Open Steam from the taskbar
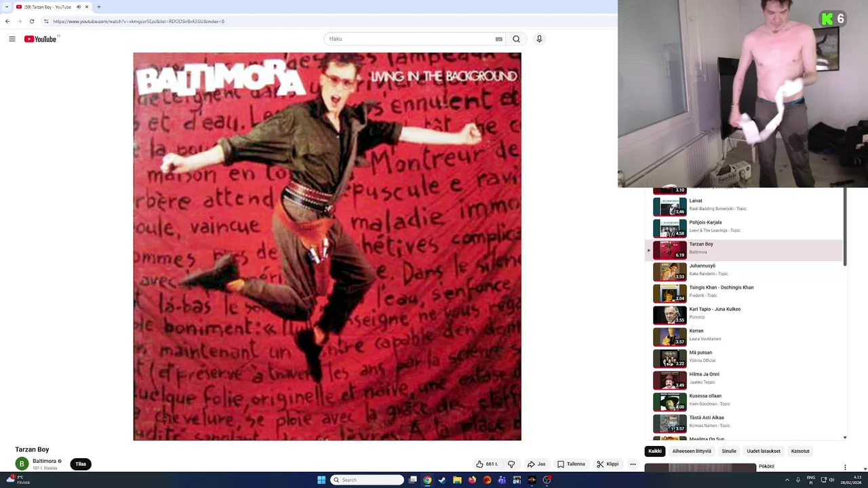868x488 pixels. point(442,480)
